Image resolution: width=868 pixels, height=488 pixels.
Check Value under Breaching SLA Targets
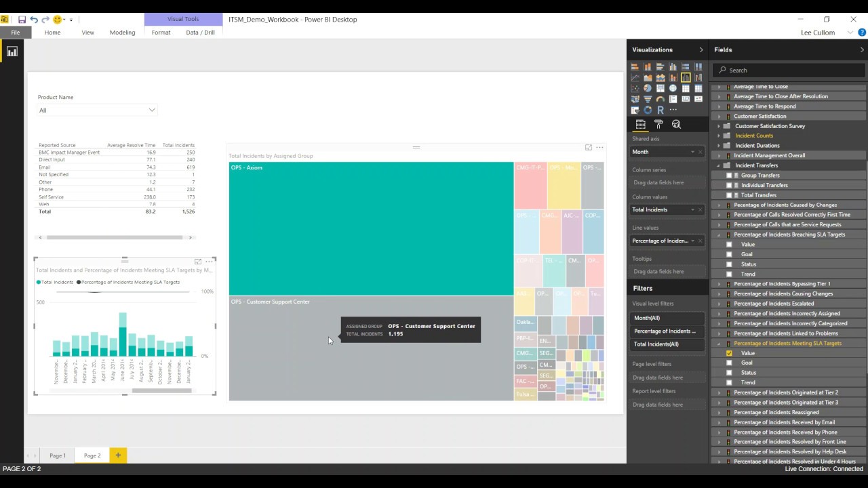click(x=729, y=245)
